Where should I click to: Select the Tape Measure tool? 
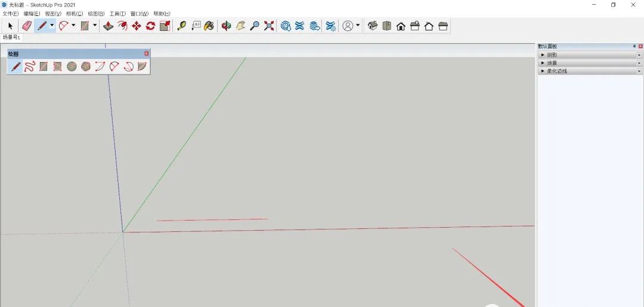181,26
